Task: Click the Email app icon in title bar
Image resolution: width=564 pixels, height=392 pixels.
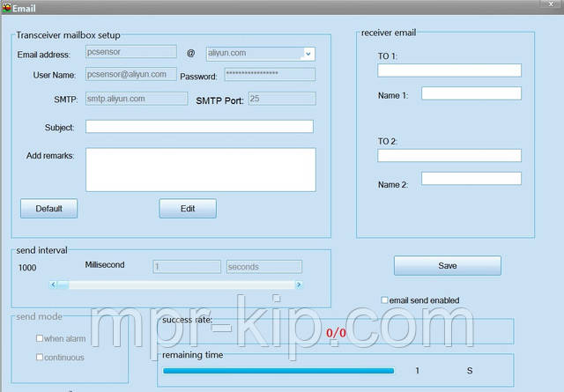Action: [x=6, y=7]
